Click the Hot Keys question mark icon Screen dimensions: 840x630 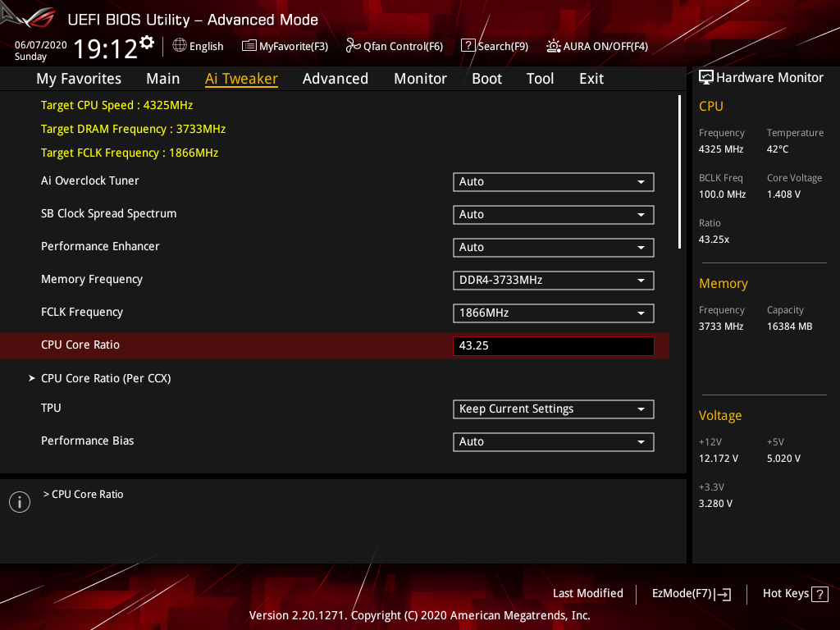pos(819,594)
